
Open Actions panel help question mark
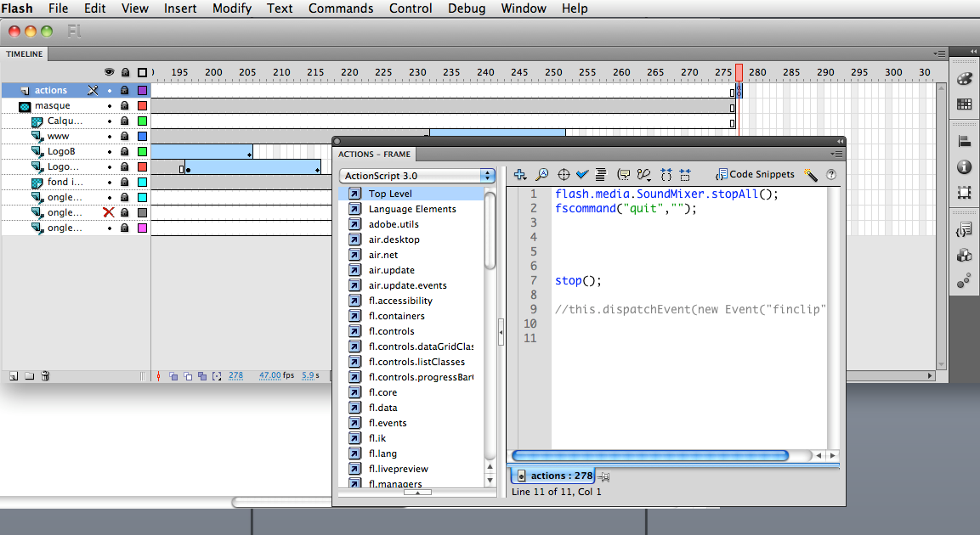point(831,175)
